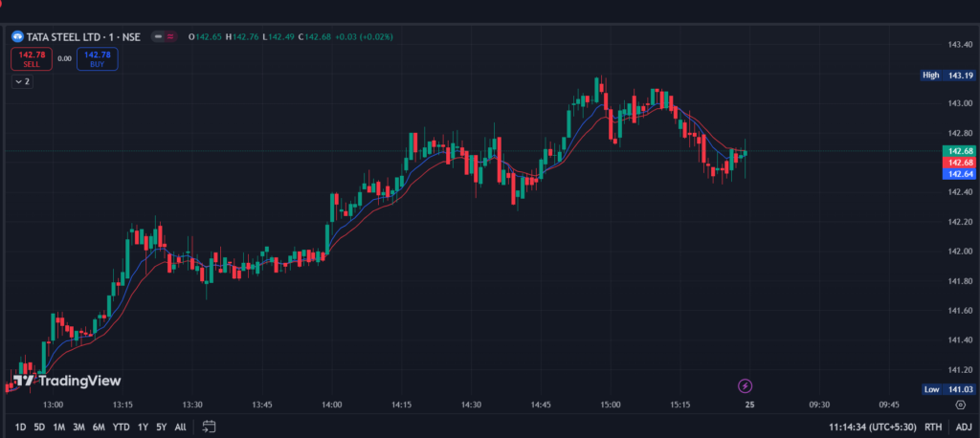
Task: Open the timezone menu showing UTC+5:30
Action: (x=872, y=427)
